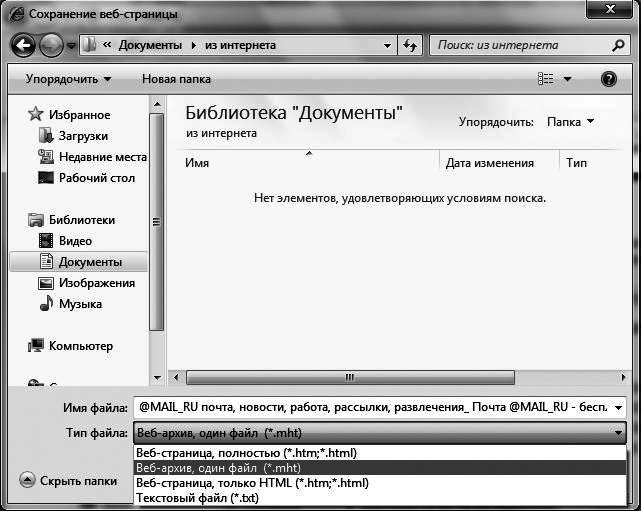Click the library icon in address bar

coord(89,45)
